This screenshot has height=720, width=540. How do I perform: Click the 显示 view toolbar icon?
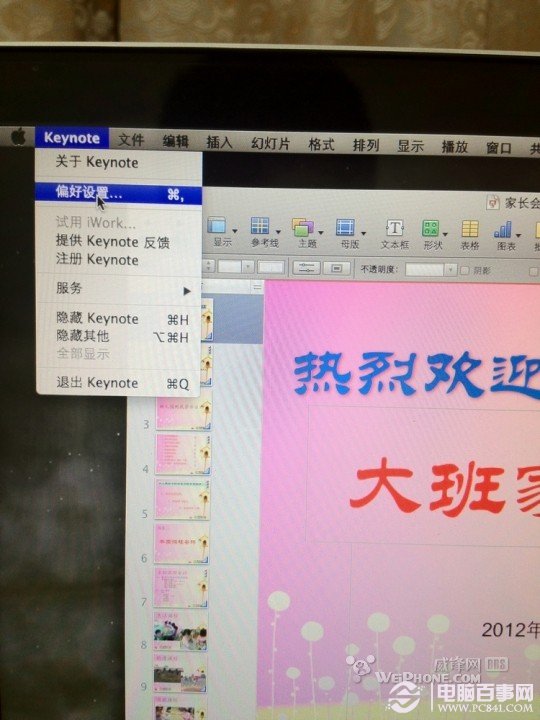217,225
